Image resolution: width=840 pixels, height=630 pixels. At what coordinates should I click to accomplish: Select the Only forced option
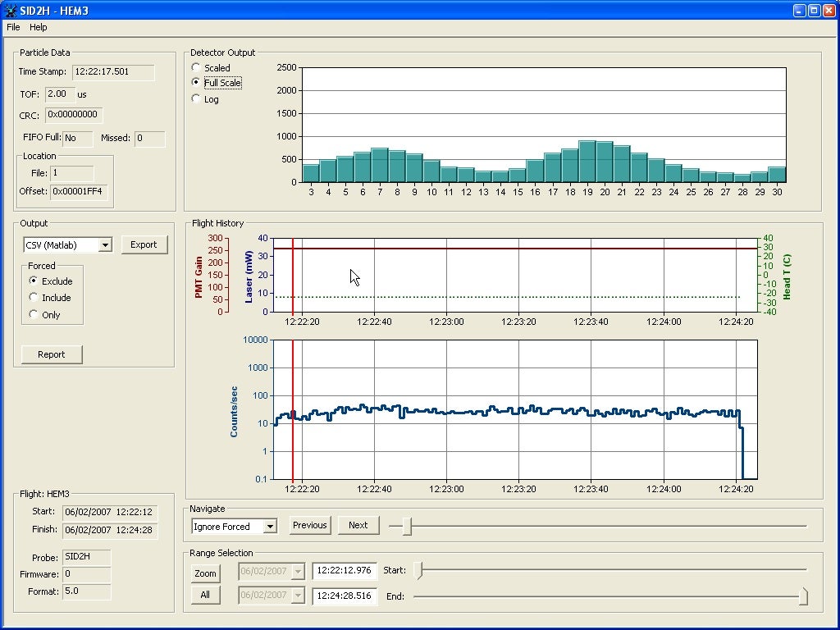pos(34,315)
